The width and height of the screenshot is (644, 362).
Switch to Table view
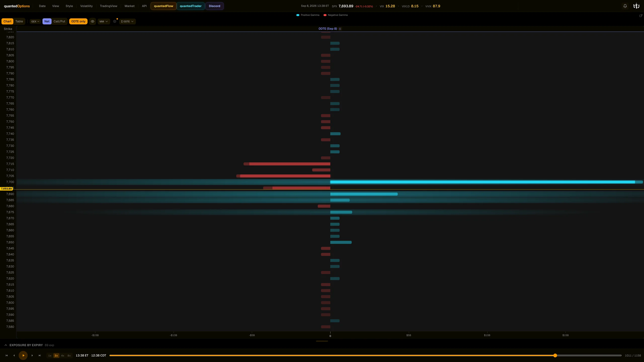click(x=19, y=21)
